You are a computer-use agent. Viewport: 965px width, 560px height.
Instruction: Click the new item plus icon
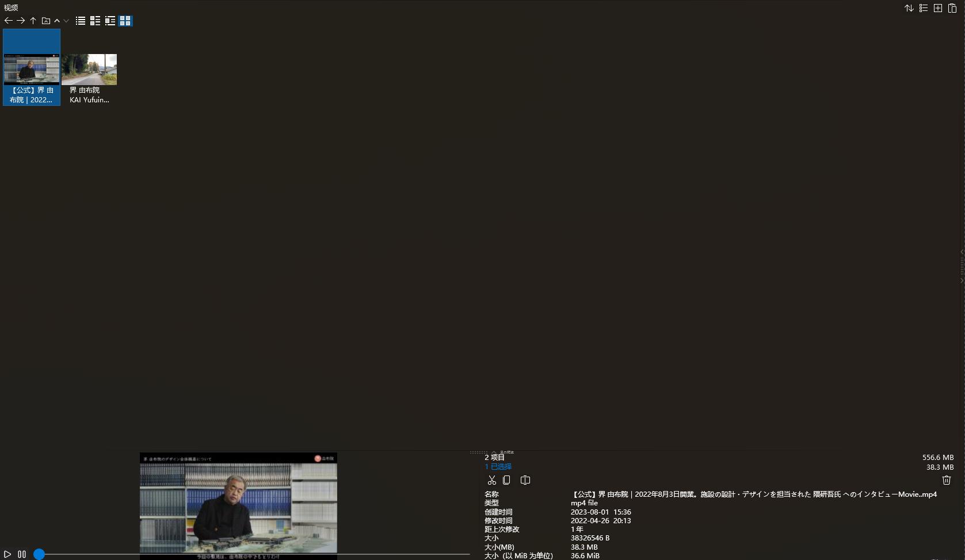coord(938,8)
